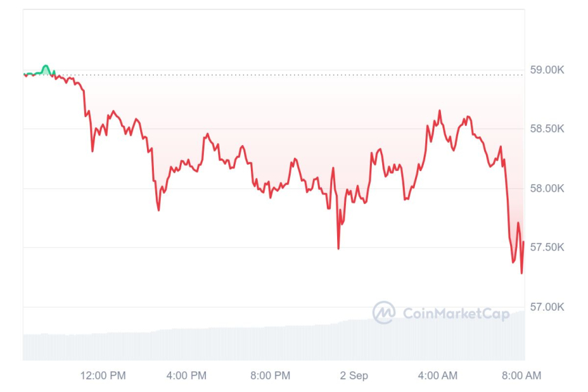This screenshot has width=588, height=392.
Task: Click the last price point at the line's right end
Action: (x=524, y=242)
